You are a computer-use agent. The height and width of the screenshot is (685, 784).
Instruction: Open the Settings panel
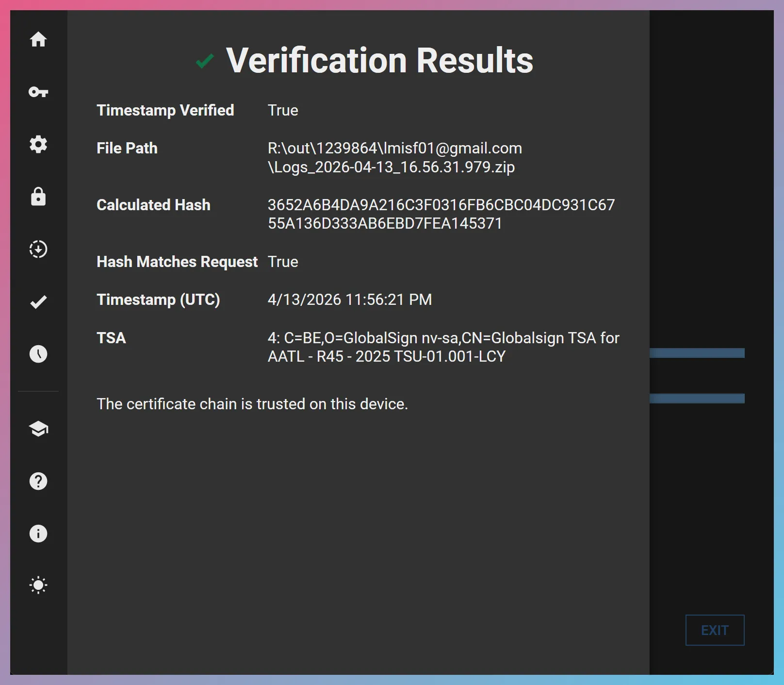pyautogui.click(x=38, y=144)
